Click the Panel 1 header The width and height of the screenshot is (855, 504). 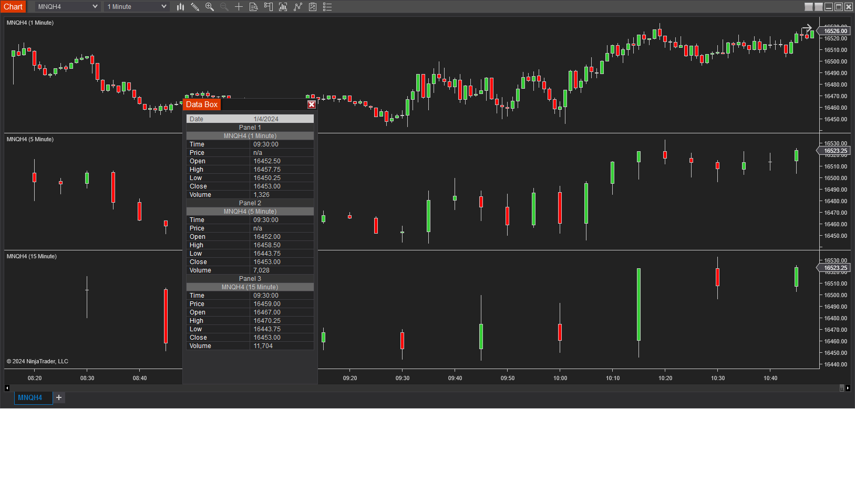250,128
